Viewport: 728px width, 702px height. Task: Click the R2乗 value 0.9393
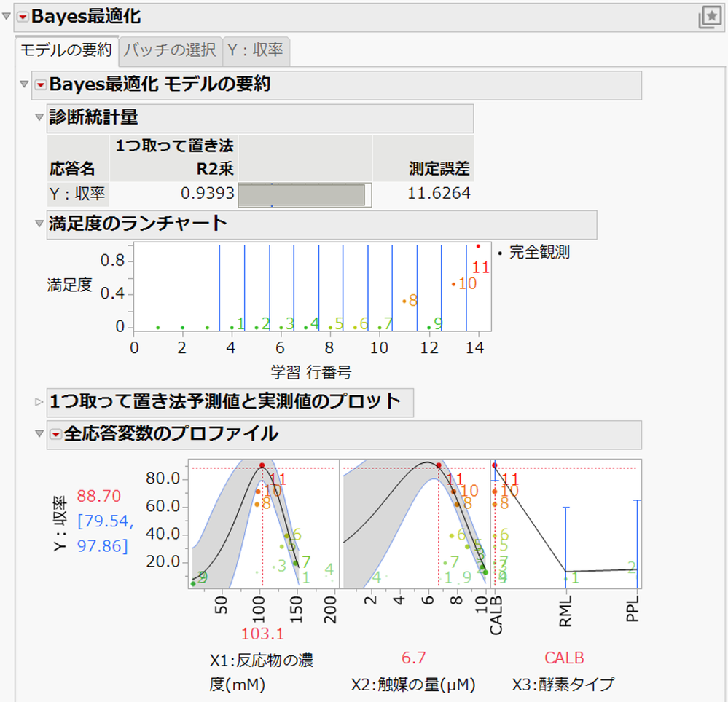pos(208,194)
